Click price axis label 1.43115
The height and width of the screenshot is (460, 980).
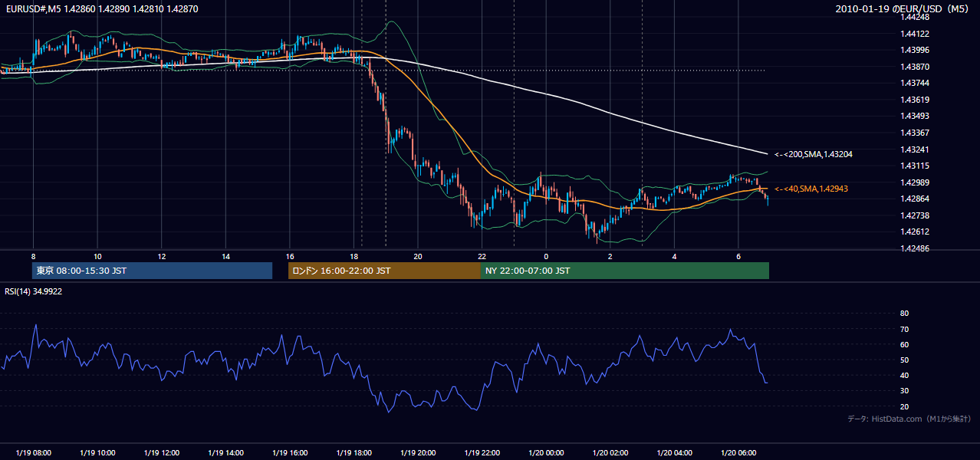(x=916, y=166)
